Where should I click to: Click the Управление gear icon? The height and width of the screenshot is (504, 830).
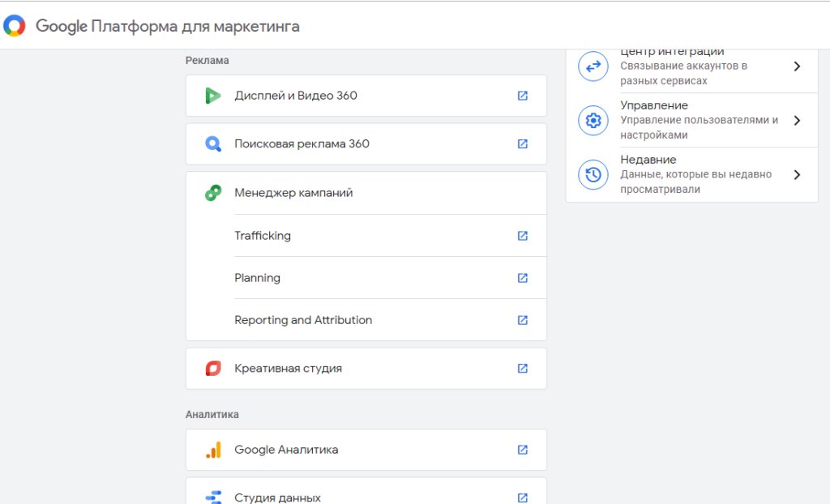pyautogui.click(x=593, y=120)
